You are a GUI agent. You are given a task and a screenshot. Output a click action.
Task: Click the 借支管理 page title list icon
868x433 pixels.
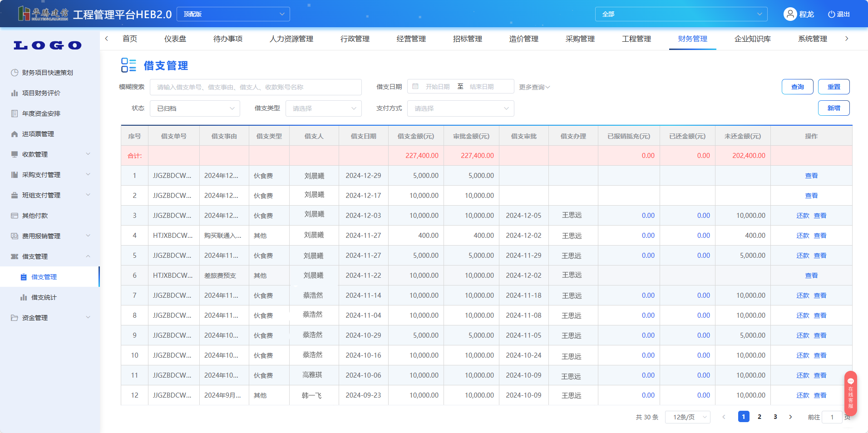click(x=128, y=65)
